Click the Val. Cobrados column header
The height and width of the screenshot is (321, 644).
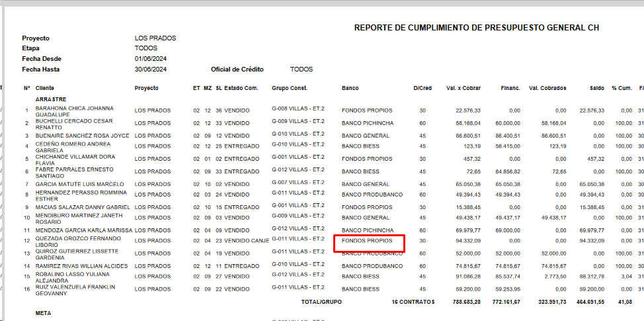pyautogui.click(x=547, y=88)
